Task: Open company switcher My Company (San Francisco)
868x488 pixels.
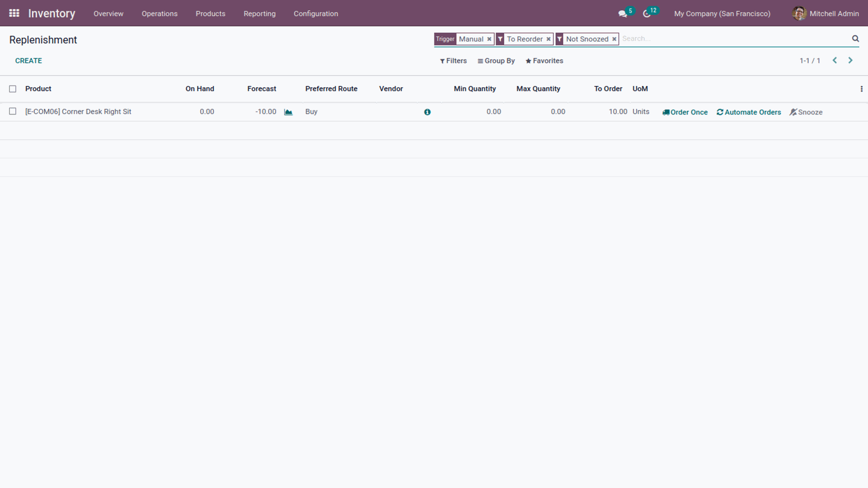Action: coord(722,14)
